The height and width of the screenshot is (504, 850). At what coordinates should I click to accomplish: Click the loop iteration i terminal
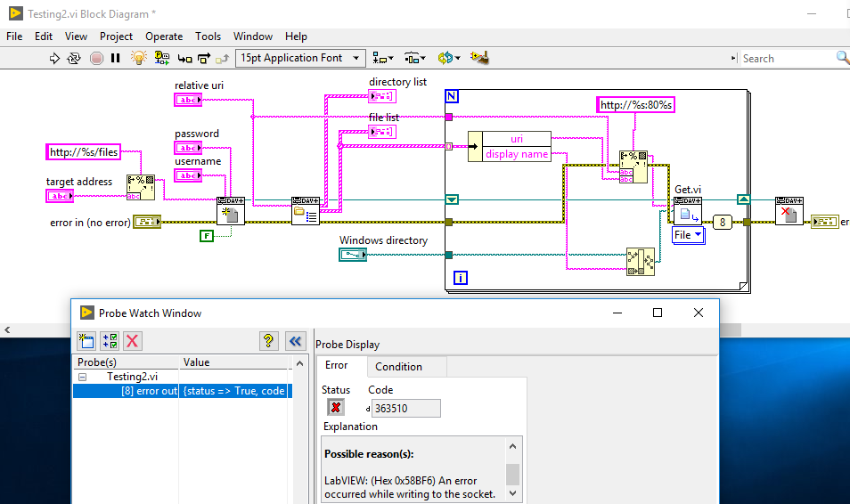[461, 278]
